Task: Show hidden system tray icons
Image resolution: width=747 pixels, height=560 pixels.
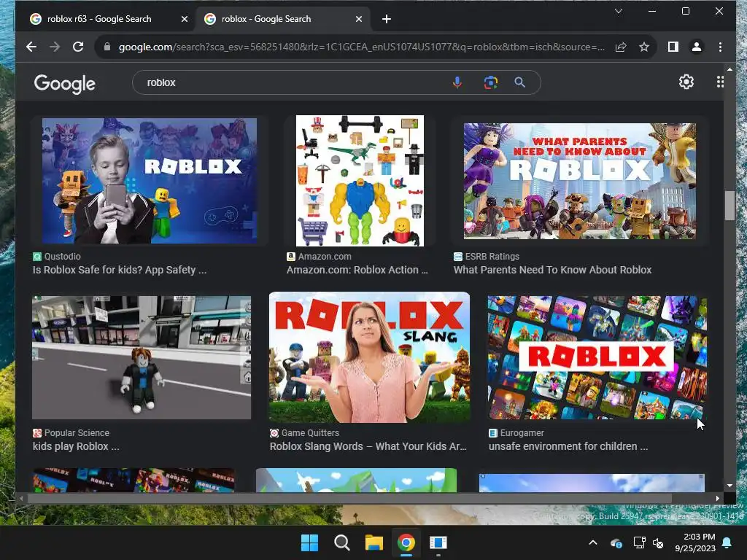Action: coord(593,542)
